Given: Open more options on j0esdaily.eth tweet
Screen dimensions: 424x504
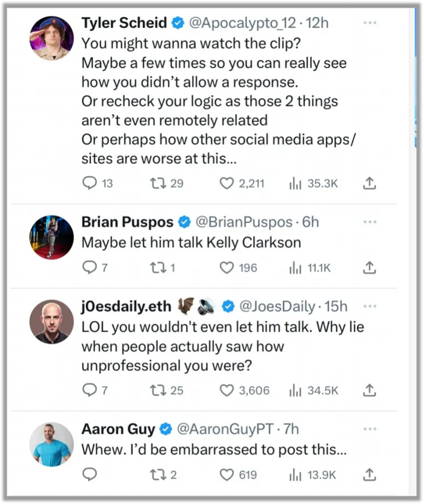Looking at the screenshot, I should point(369,307).
